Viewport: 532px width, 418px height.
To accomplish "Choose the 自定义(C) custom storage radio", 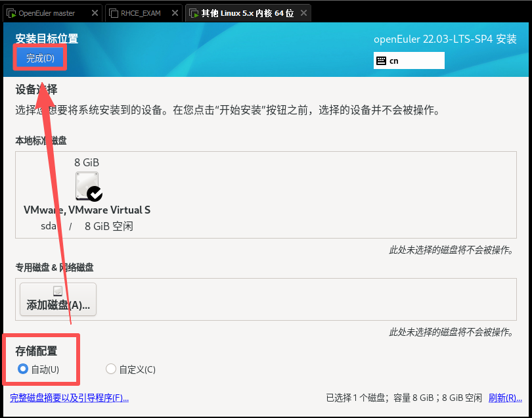I will (131, 369).
